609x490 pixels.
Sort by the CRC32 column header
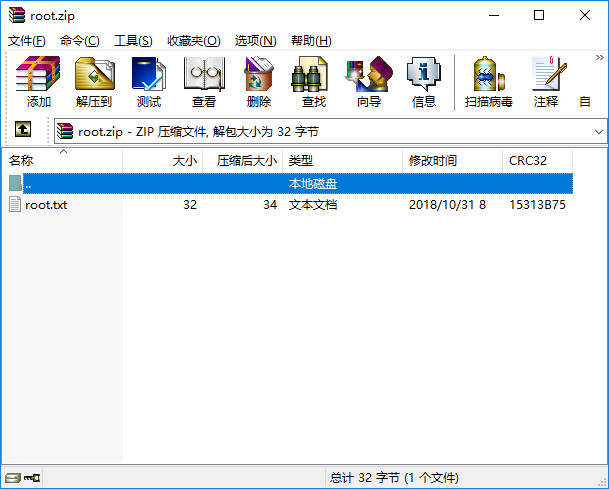(538, 160)
